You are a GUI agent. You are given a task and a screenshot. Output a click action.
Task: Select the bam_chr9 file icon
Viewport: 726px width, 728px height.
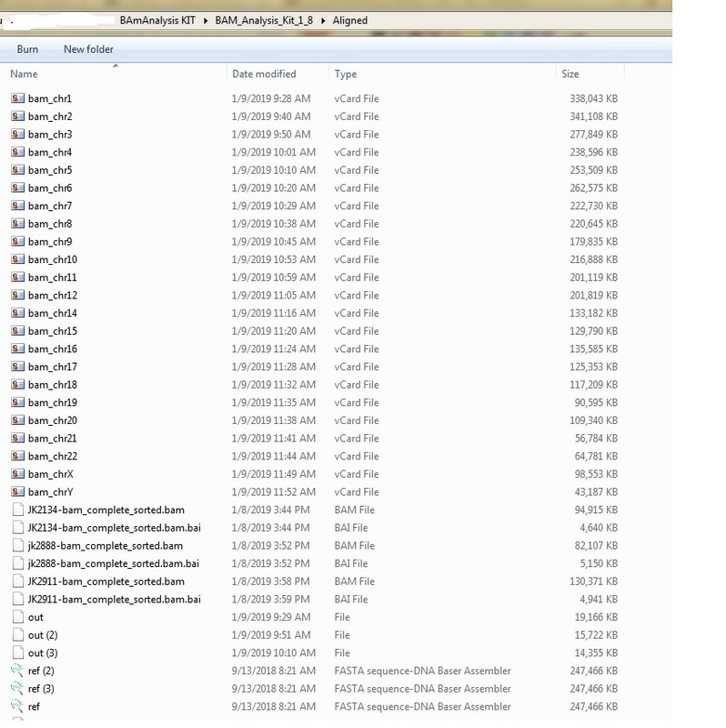coord(17,241)
